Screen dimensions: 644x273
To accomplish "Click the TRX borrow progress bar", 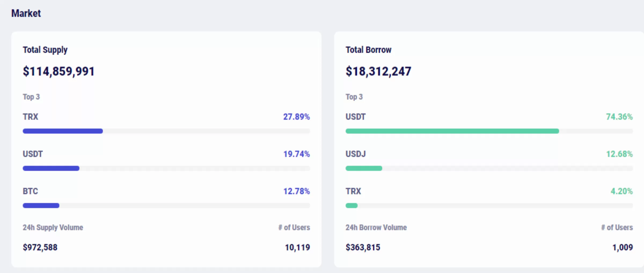I will coord(489,206).
